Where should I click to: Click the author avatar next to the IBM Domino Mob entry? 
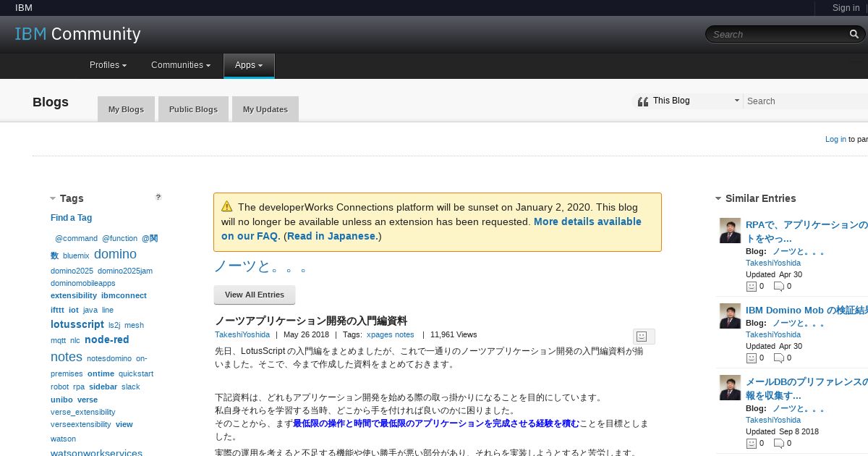pyautogui.click(x=730, y=316)
